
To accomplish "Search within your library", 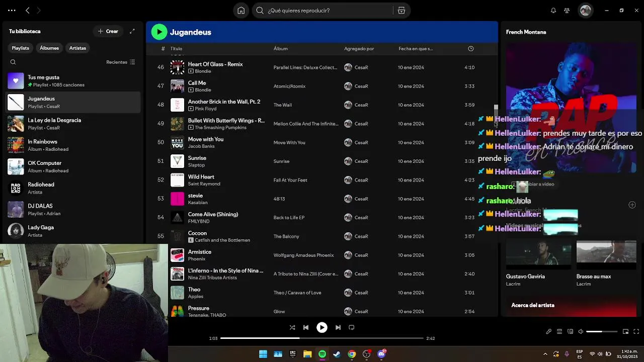I will pos(13,62).
